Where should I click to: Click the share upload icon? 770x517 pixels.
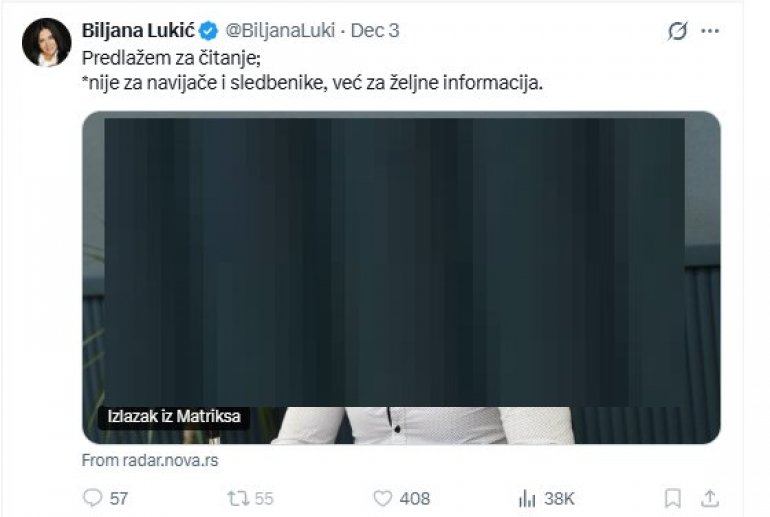(x=710, y=498)
